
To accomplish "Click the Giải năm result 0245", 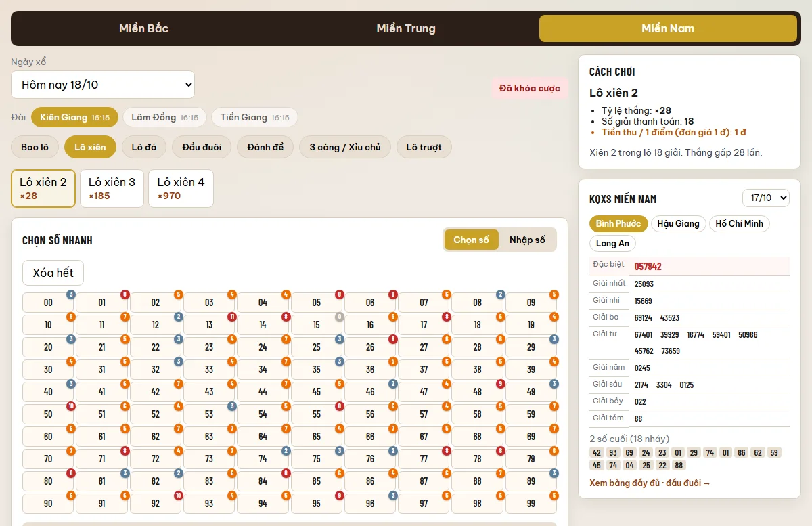I will click(x=642, y=368).
